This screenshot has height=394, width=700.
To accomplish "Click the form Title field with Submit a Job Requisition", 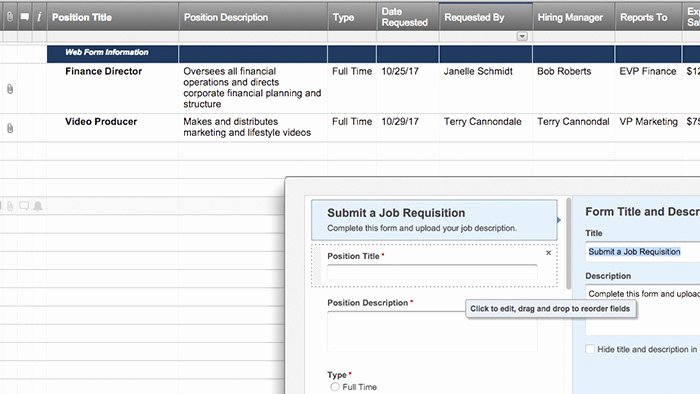I will (642, 252).
